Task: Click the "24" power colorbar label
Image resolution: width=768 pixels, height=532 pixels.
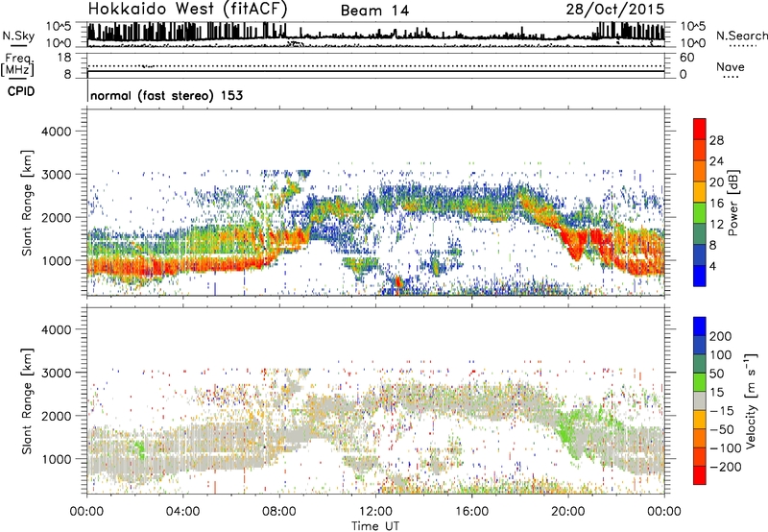Action: (x=716, y=161)
